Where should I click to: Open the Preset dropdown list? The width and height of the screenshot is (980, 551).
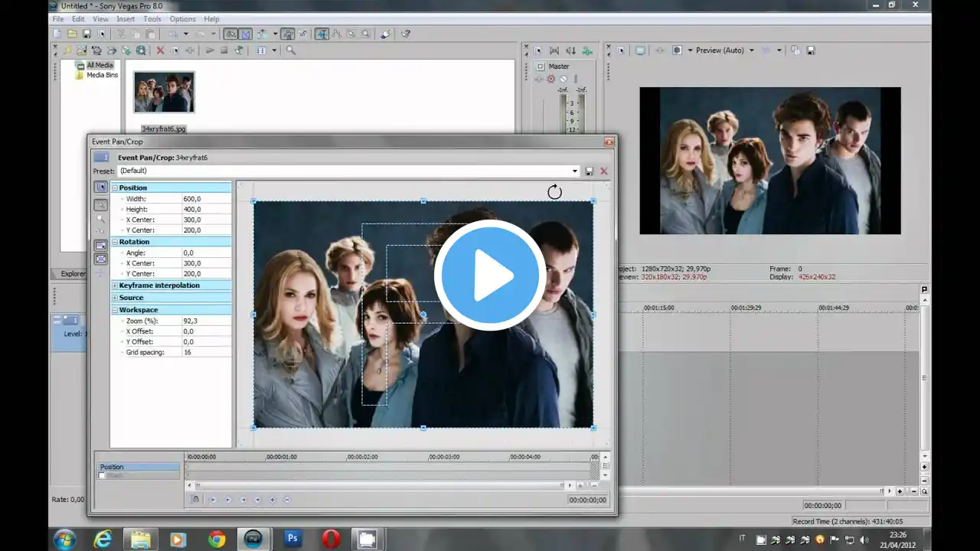575,171
